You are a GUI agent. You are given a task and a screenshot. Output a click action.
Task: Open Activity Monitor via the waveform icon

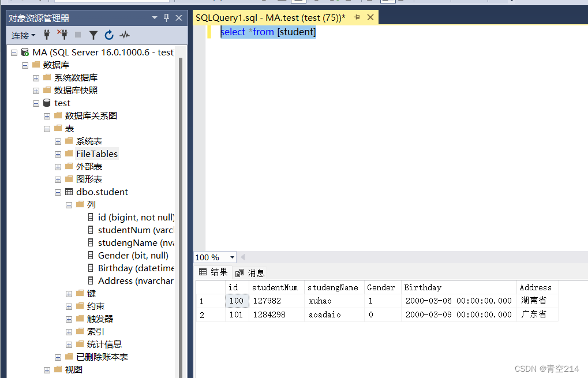[123, 35]
